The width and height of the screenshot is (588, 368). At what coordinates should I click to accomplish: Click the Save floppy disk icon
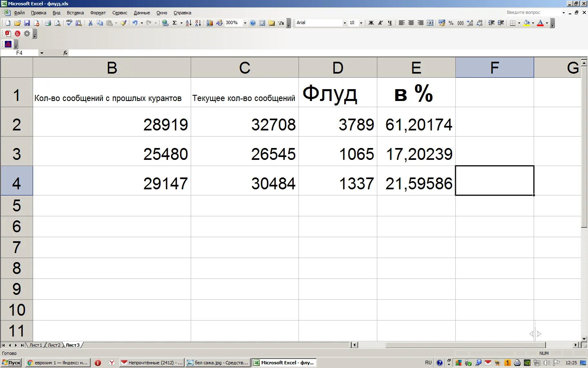point(27,23)
